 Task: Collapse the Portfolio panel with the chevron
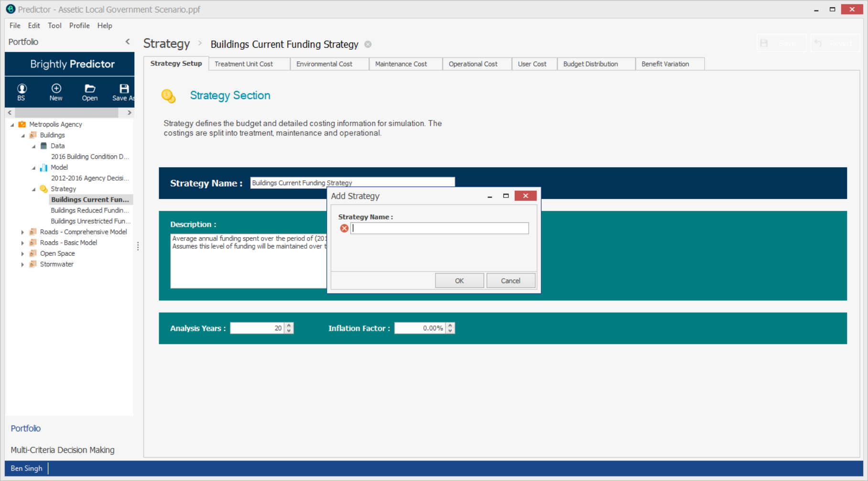[x=128, y=42]
